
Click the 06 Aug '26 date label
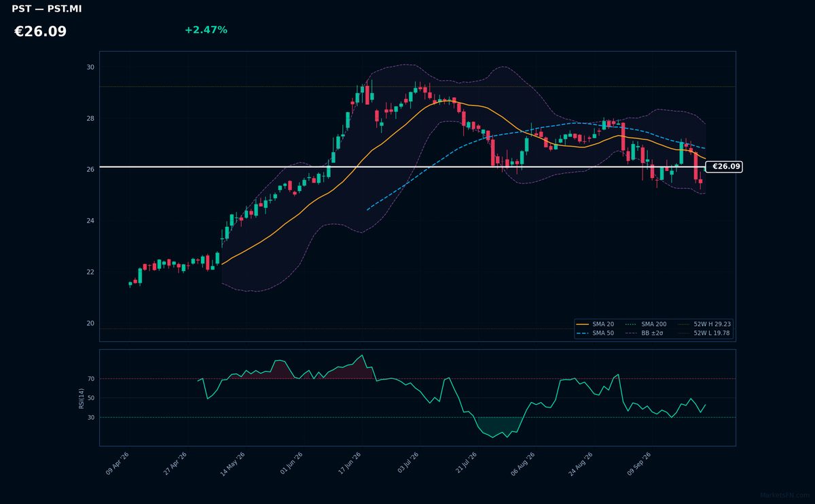click(x=522, y=463)
